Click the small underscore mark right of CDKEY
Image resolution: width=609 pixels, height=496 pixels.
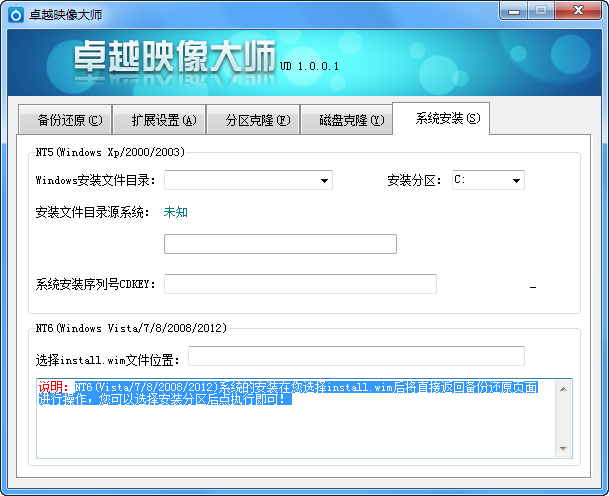(533, 286)
